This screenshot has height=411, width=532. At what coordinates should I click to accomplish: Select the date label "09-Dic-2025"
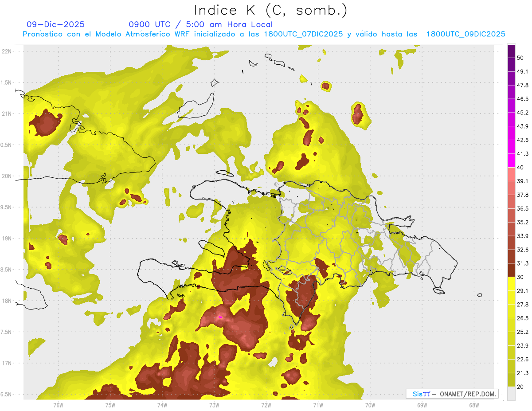click(56, 24)
